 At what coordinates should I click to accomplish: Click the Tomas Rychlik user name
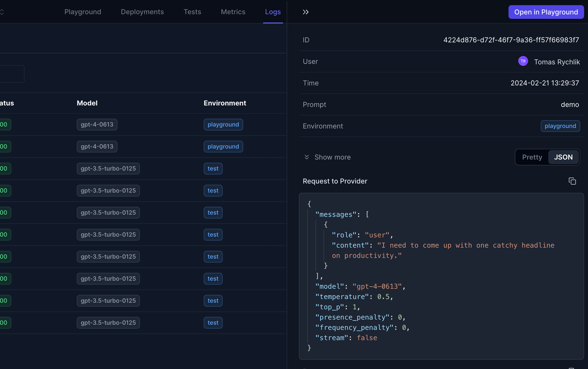pyautogui.click(x=557, y=62)
